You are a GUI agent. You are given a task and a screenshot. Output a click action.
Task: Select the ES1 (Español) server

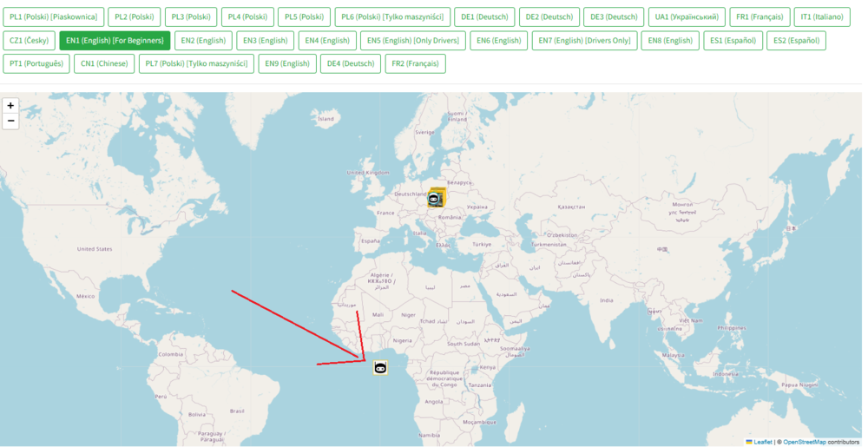(x=733, y=40)
